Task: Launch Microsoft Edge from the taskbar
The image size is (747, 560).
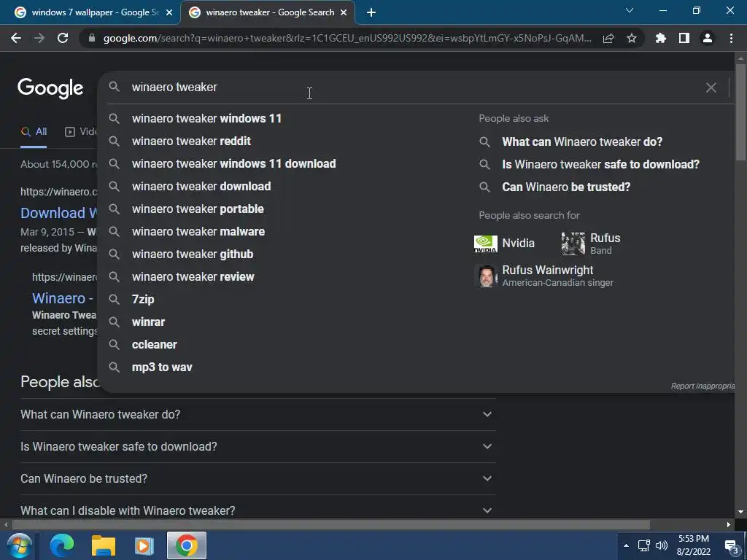Action: click(62, 545)
